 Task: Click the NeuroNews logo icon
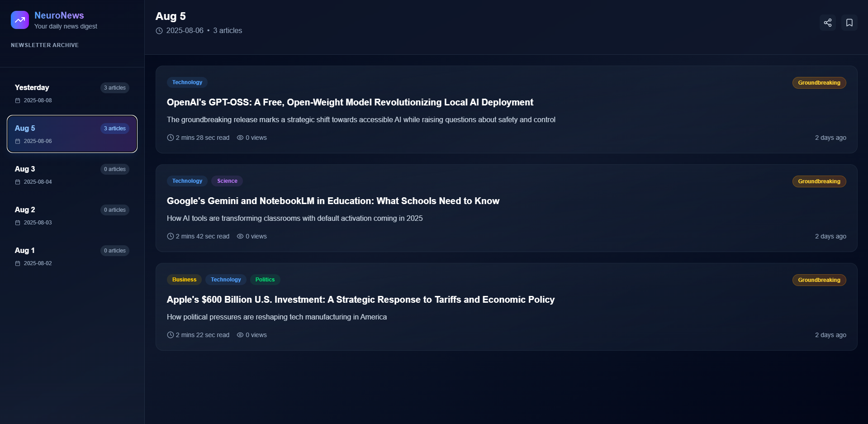coord(20,20)
